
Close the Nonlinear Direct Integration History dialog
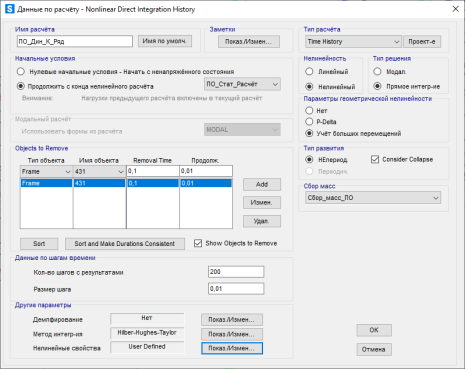pos(455,9)
